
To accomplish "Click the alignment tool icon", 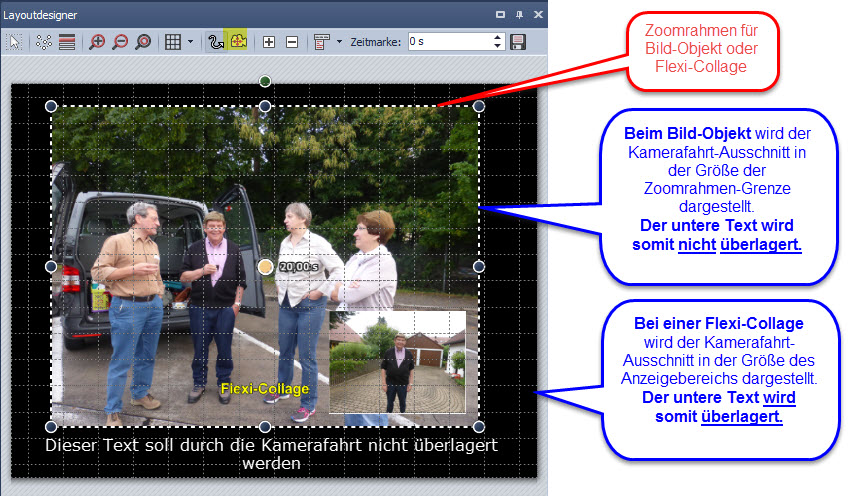I will (x=321, y=42).
